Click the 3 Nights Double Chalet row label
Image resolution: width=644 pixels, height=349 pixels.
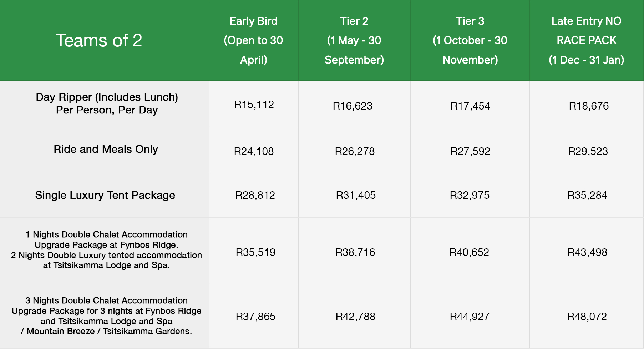pos(106,316)
